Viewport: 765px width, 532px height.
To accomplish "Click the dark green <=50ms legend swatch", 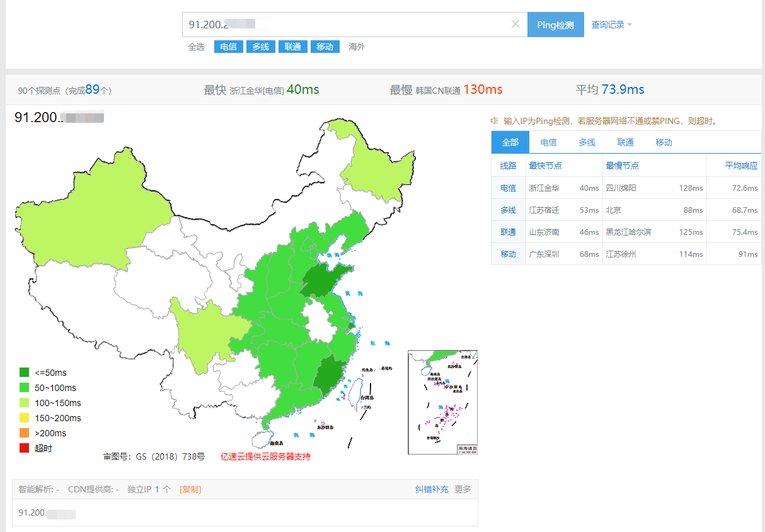I will (25, 373).
